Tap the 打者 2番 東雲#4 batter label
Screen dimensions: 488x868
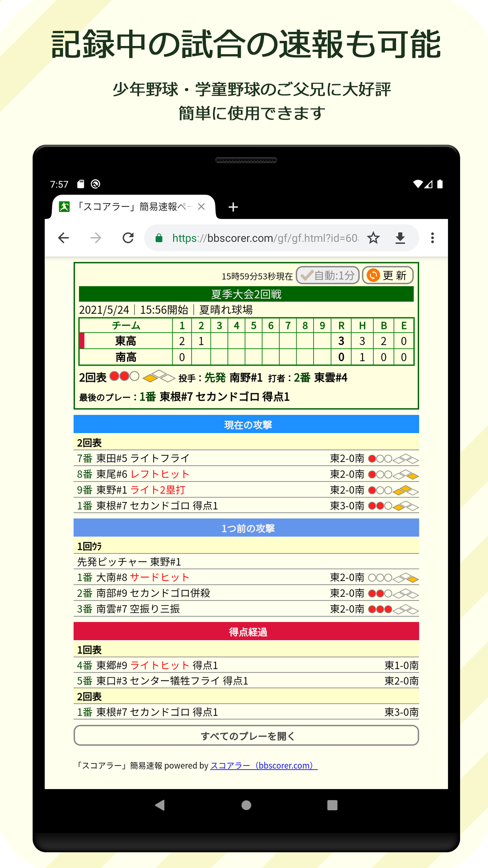[x=308, y=378]
